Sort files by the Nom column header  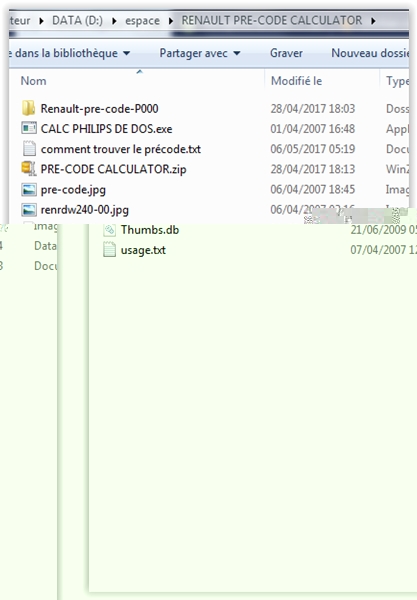pos(33,81)
